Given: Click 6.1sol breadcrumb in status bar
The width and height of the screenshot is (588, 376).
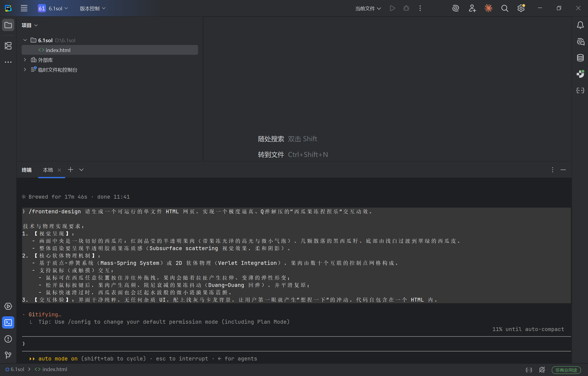Looking at the screenshot, I should pyautogui.click(x=15, y=369).
